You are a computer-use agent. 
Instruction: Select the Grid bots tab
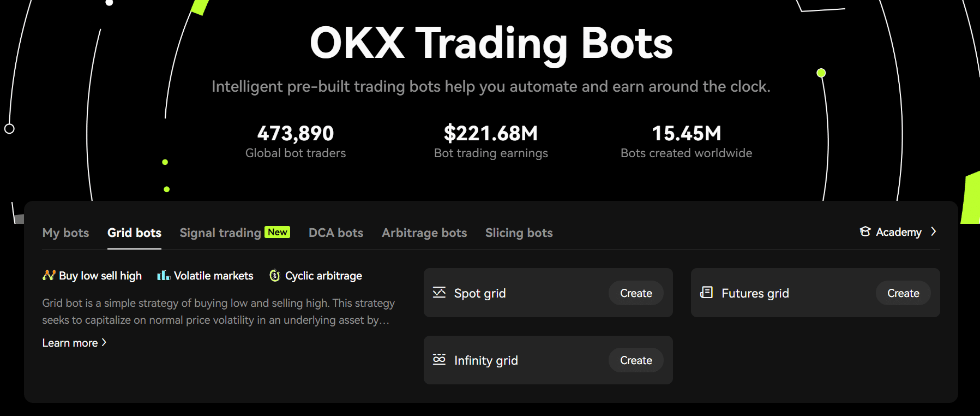coord(134,233)
